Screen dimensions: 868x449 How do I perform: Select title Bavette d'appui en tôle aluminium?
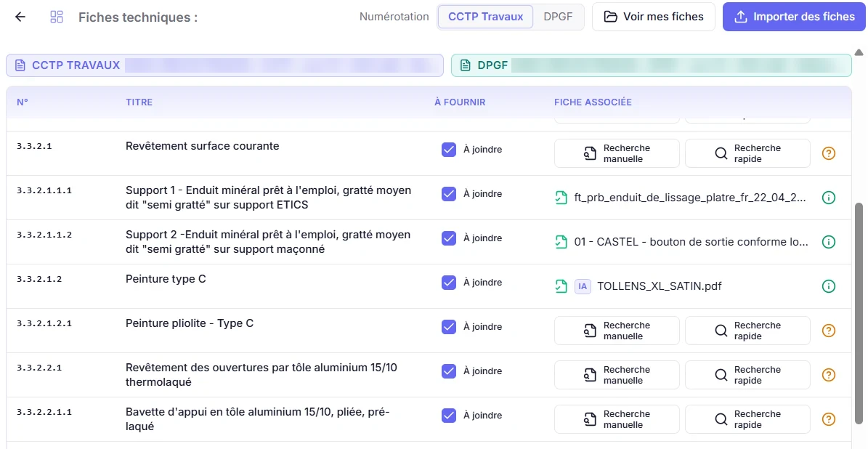[x=258, y=419]
